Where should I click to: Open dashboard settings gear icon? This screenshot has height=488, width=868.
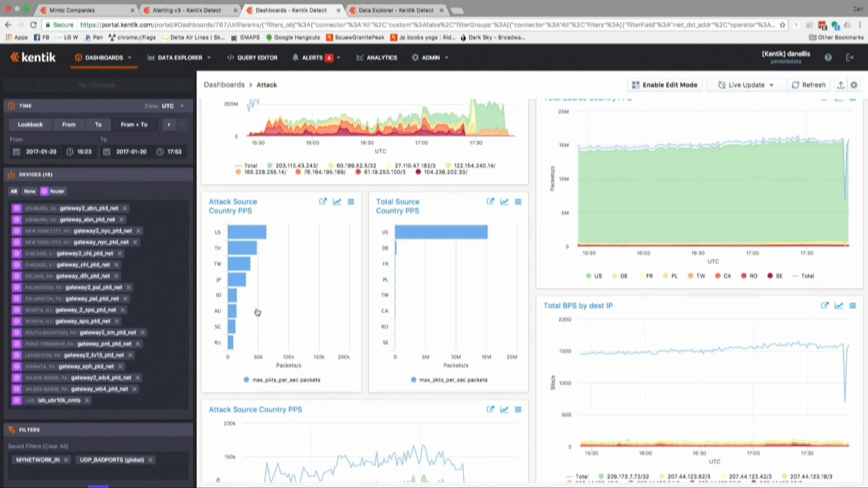[x=854, y=85]
